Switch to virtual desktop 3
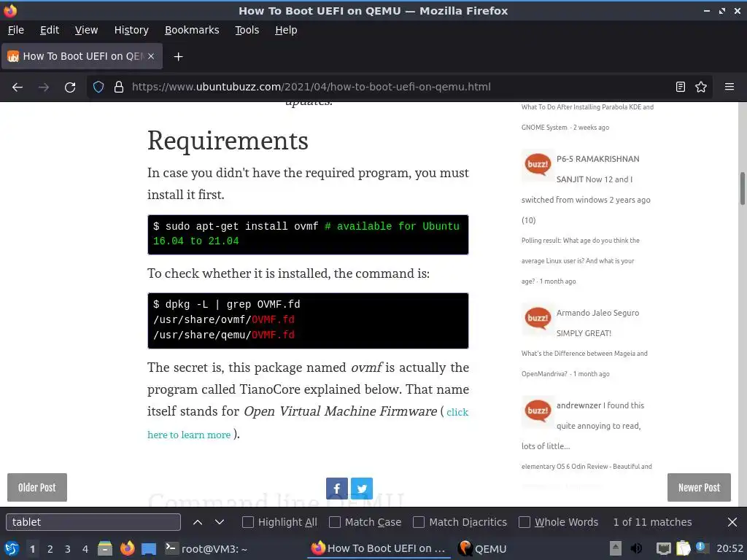747x560 pixels. click(x=68, y=549)
